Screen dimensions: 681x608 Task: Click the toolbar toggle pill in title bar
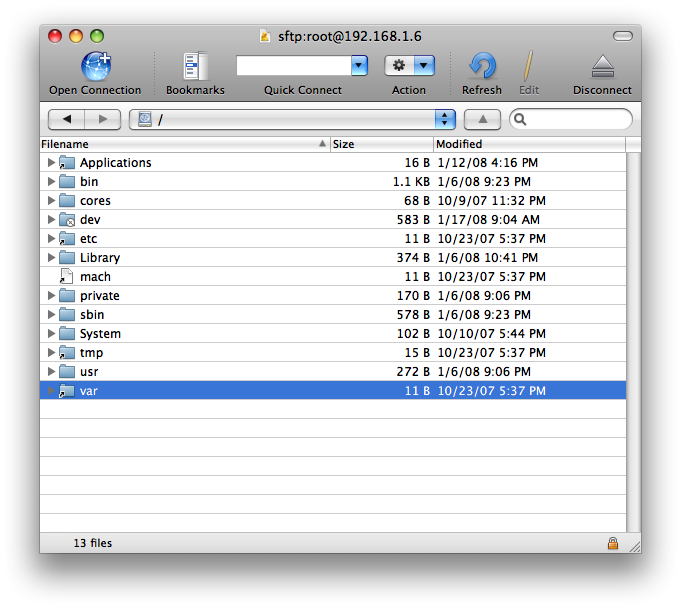[x=623, y=36]
